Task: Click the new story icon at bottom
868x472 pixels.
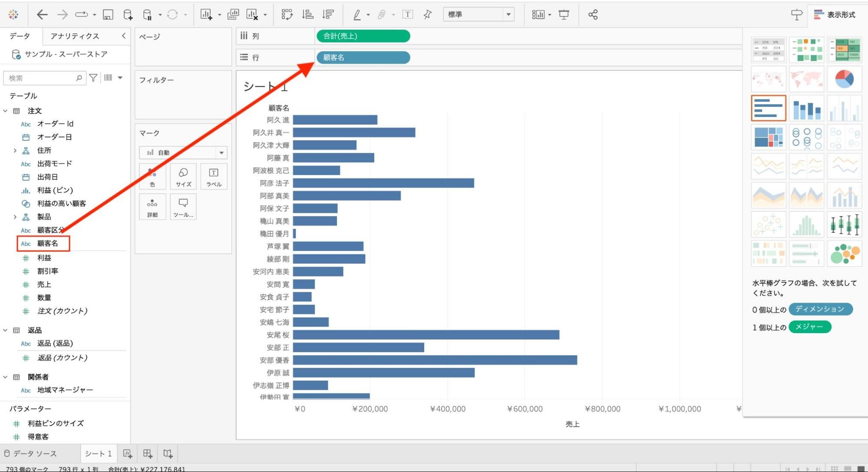Action: (x=168, y=453)
